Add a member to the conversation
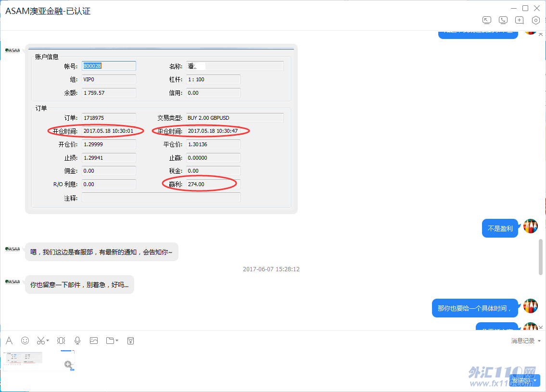 click(520, 20)
